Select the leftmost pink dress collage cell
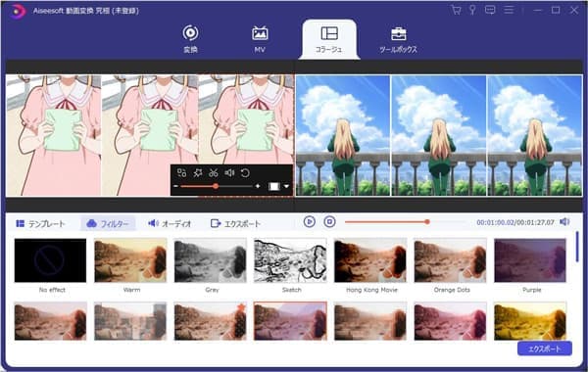This screenshot has width=588, height=372. tap(54, 135)
